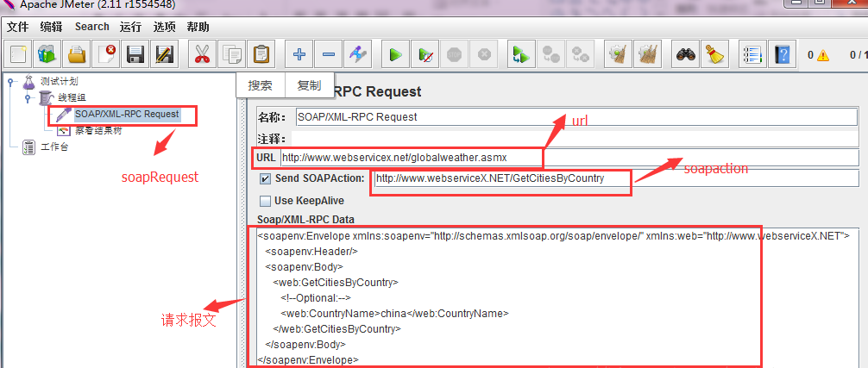Select the 察看结果树 tree item
This screenshot has height=368, width=868.
click(98, 131)
